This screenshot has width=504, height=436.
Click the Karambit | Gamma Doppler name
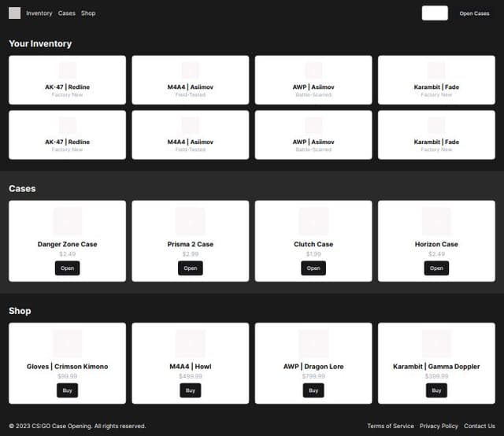pyautogui.click(x=436, y=367)
